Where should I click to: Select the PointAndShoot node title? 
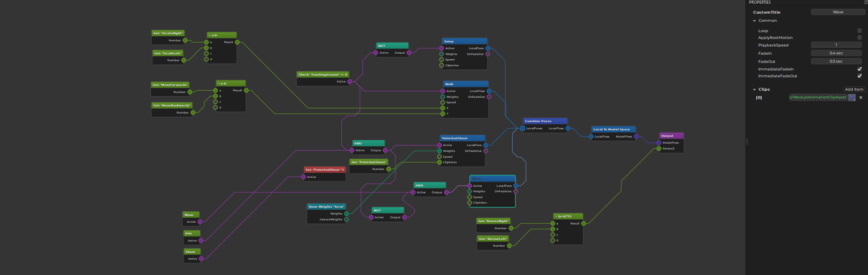462,138
